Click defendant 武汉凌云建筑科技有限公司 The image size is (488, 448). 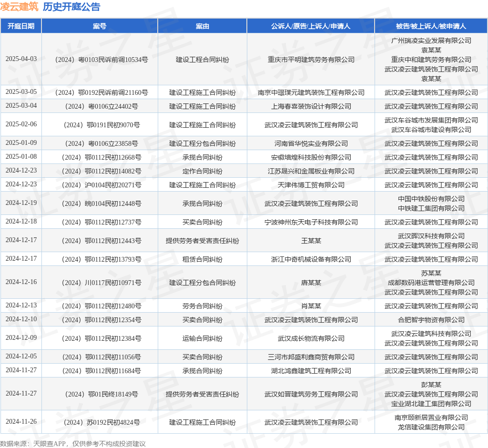click(431, 334)
